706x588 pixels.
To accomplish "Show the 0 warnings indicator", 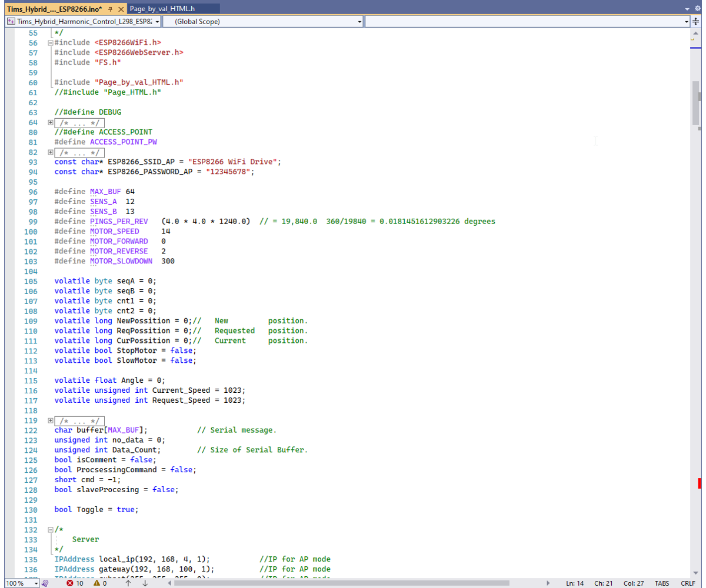I will [100, 583].
